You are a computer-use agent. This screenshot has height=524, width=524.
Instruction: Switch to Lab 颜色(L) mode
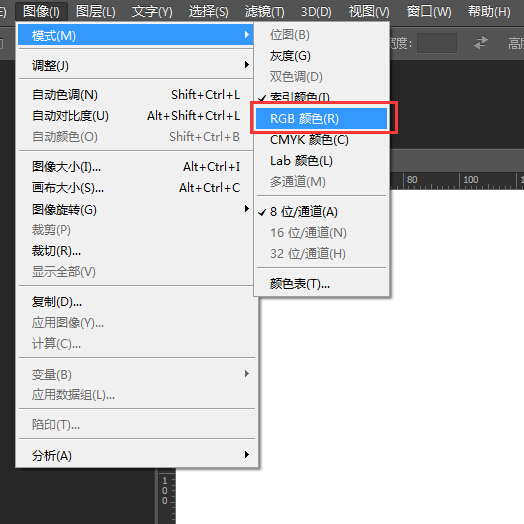pyautogui.click(x=321, y=161)
